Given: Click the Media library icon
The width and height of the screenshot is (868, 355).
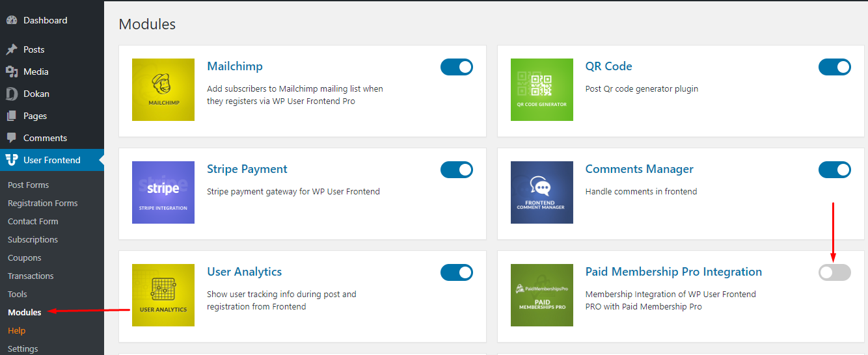Looking at the screenshot, I should (x=12, y=72).
